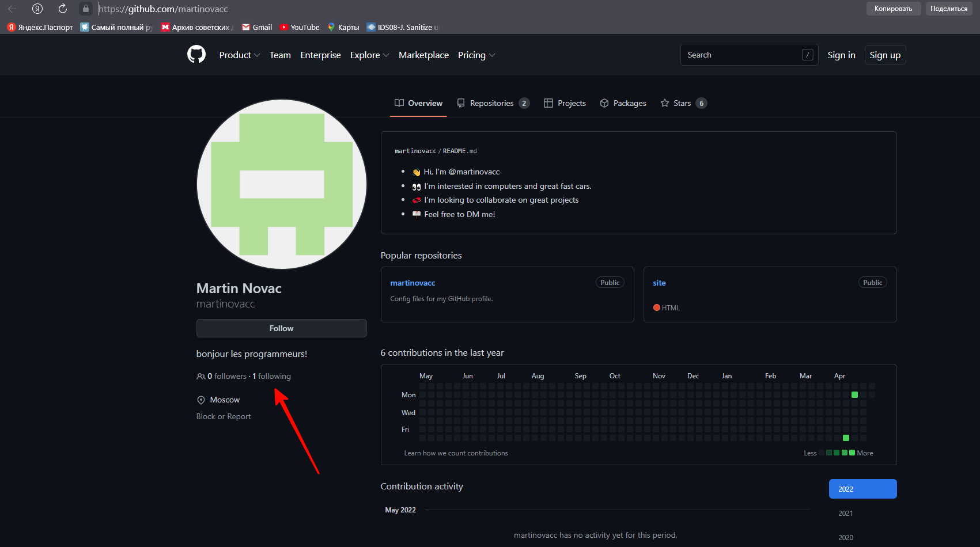Viewport: 980px width, 547px height.
Task: Click the GitHub Octocat logo
Action: tap(196, 55)
